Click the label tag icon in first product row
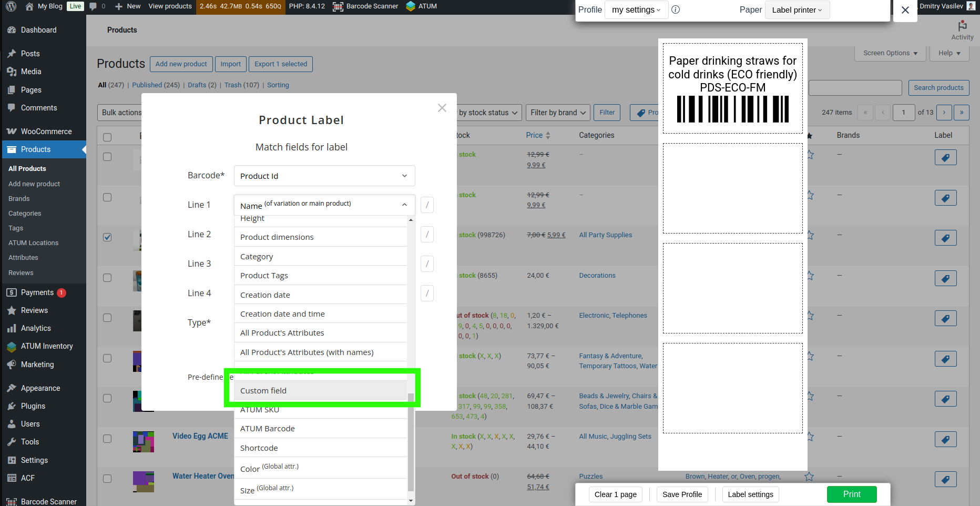The height and width of the screenshot is (506, 980). [x=945, y=157]
